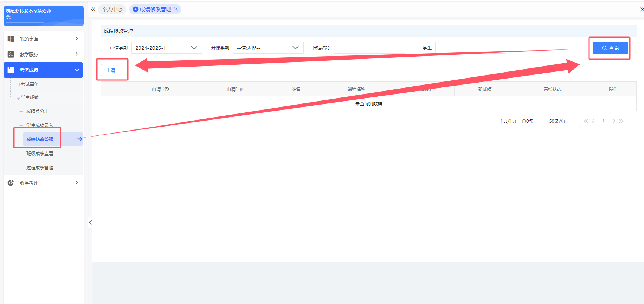This screenshot has height=304, width=644.
Task: Click the 教学服务 checklist icon
Action: tap(11, 54)
